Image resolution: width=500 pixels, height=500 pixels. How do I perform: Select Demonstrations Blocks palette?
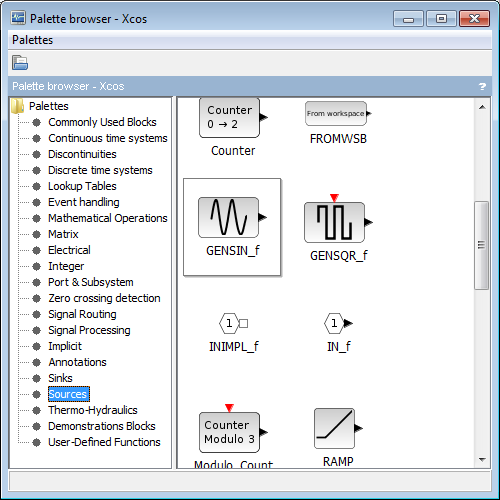[x=102, y=426]
